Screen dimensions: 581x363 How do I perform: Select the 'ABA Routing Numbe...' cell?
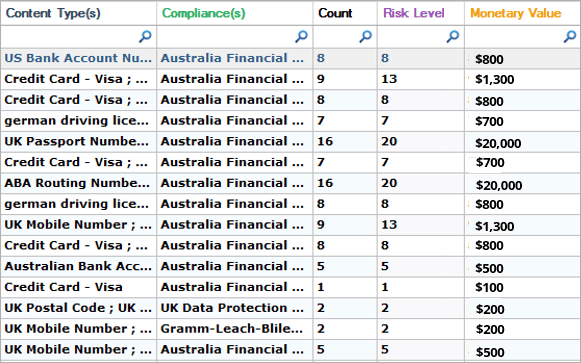point(79,183)
